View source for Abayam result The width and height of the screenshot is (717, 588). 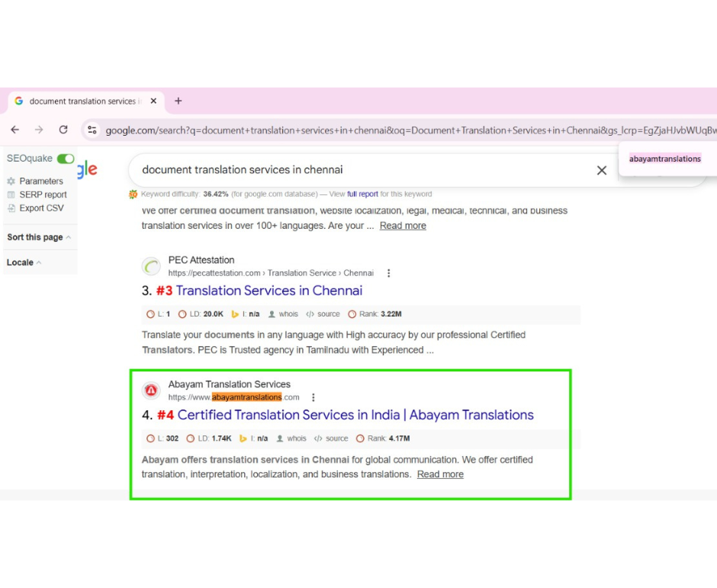pyautogui.click(x=331, y=439)
